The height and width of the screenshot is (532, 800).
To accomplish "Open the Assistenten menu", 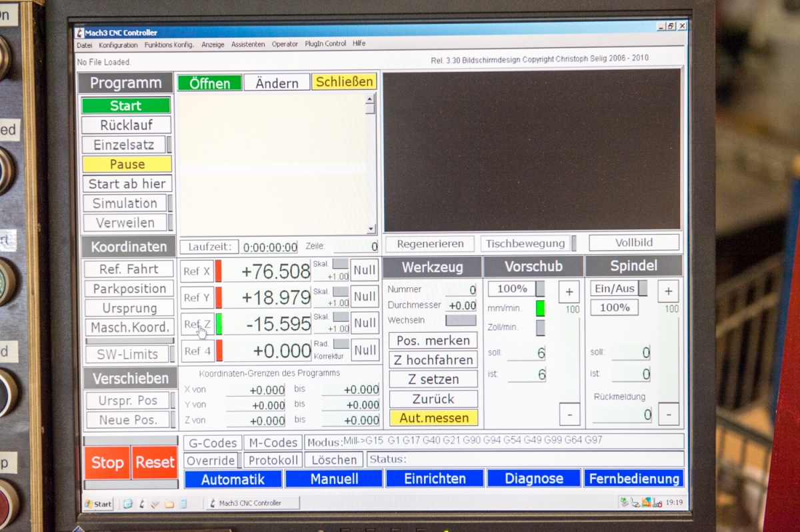I will click(x=248, y=45).
